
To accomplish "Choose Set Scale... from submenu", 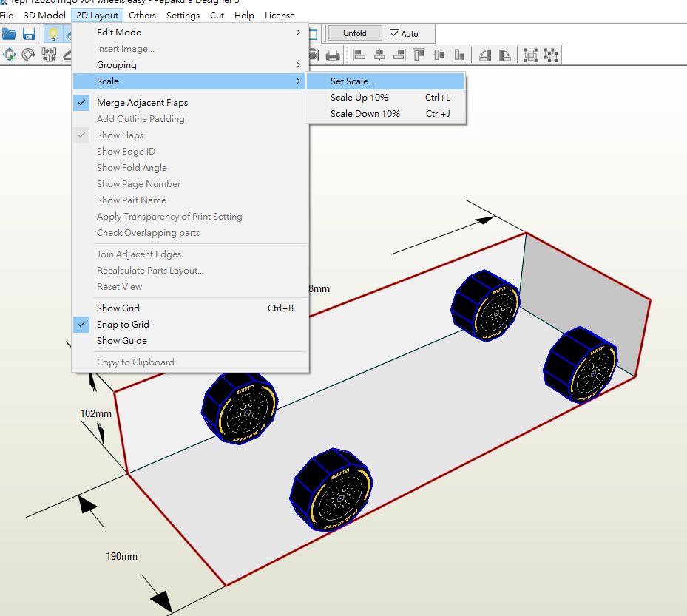I will click(353, 81).
